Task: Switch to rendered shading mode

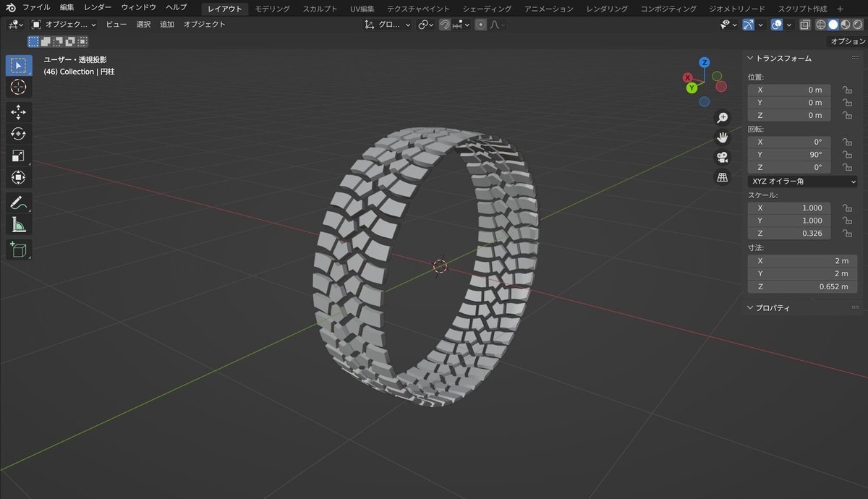Action: tap(857, 25)
